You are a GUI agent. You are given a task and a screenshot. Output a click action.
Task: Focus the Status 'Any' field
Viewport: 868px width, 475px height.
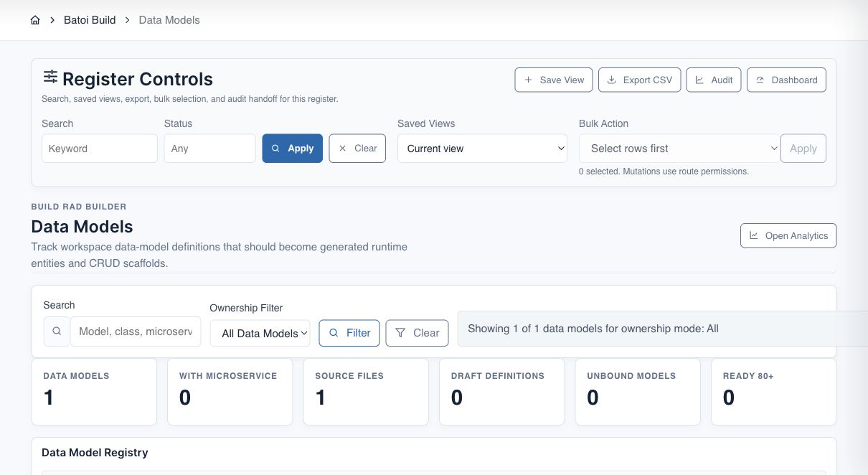point(209,149)
